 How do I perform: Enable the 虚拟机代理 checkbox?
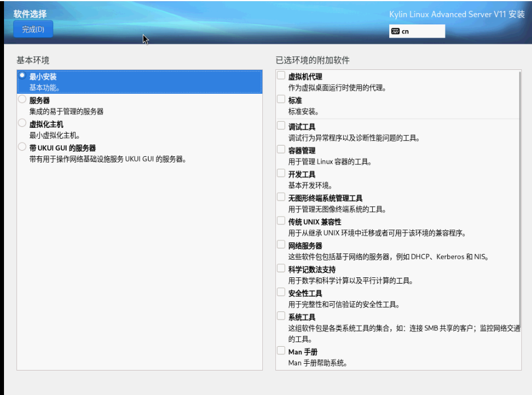281,76
